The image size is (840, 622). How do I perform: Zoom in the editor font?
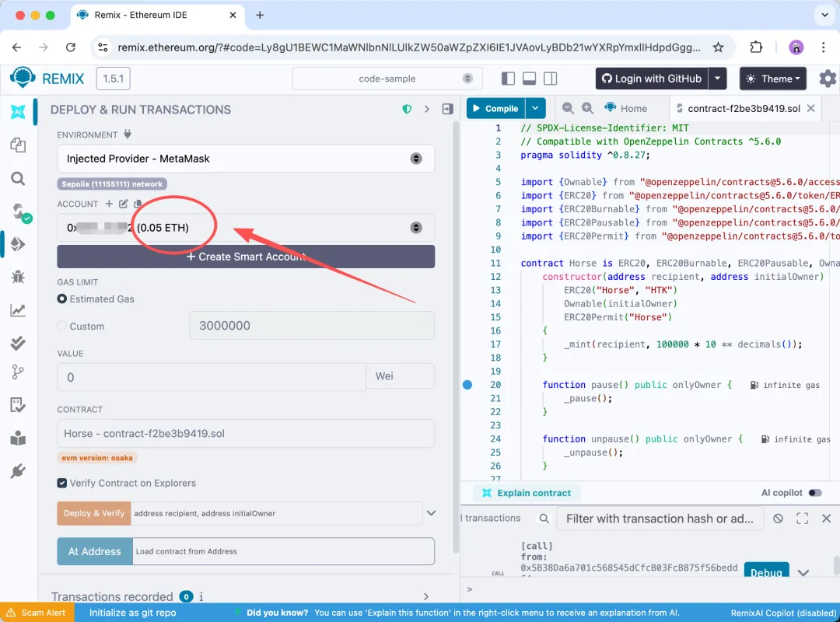coord(588,108)
